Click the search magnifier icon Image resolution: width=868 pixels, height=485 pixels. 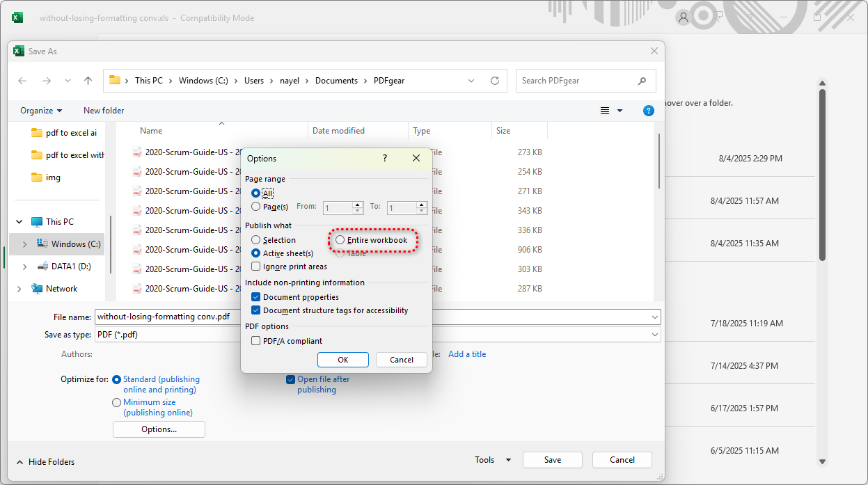pyautogui.click(x=642, y=81)
